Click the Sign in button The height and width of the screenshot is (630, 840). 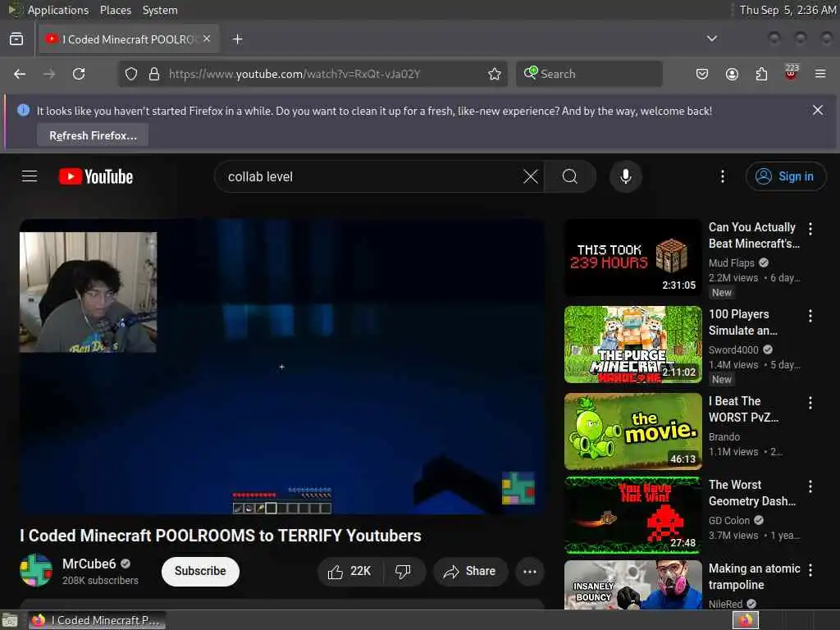point(786,176)
